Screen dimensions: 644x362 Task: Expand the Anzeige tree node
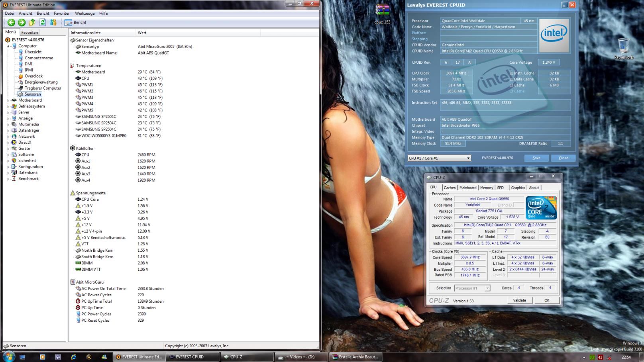[x=8, y=118]
